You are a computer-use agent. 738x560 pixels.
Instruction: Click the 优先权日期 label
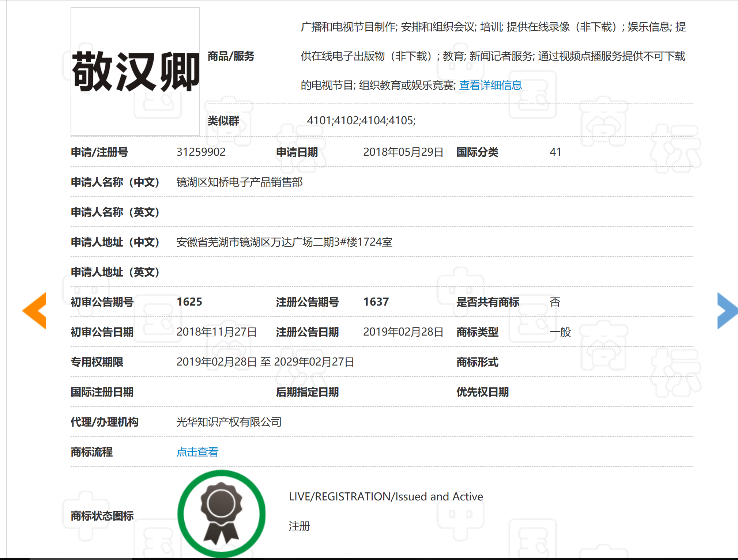pyautogui.click(x=482, y=392)
